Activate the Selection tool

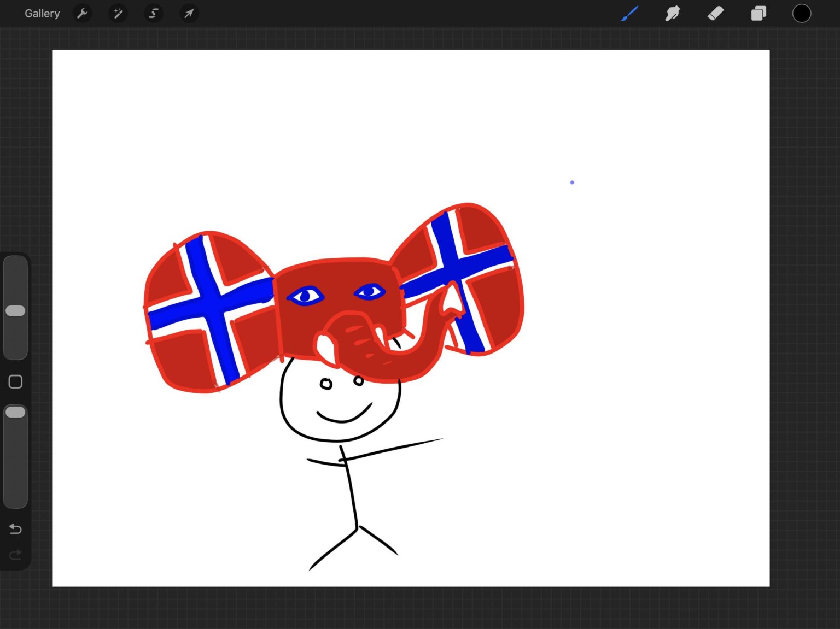pos(154,14)
